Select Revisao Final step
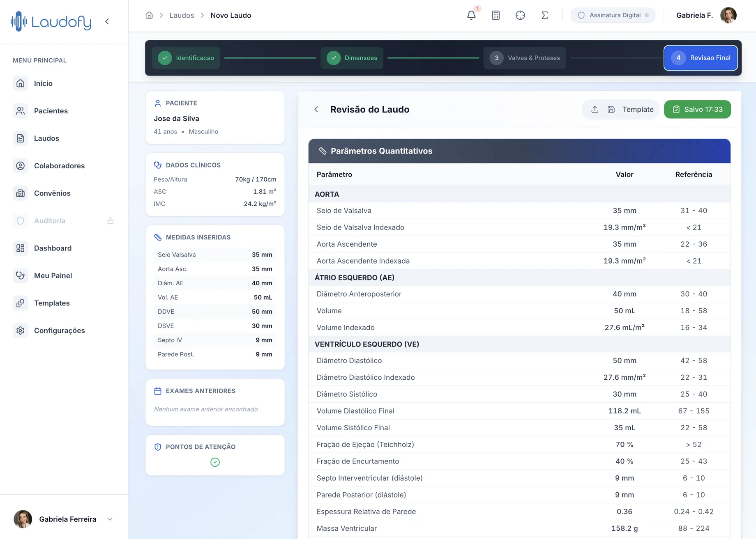The image size is (756, 539). pos(701,58)
